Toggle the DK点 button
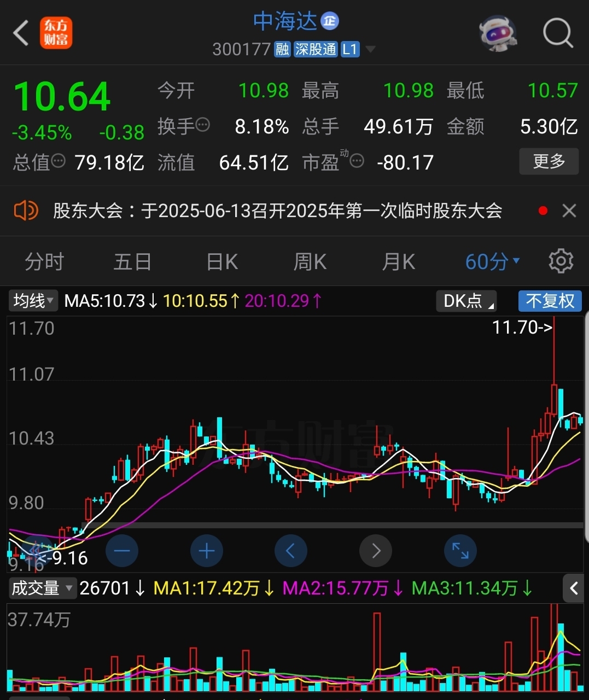This screenshot has width=589, height=700. pyautogui.click(x=466, y=301)
